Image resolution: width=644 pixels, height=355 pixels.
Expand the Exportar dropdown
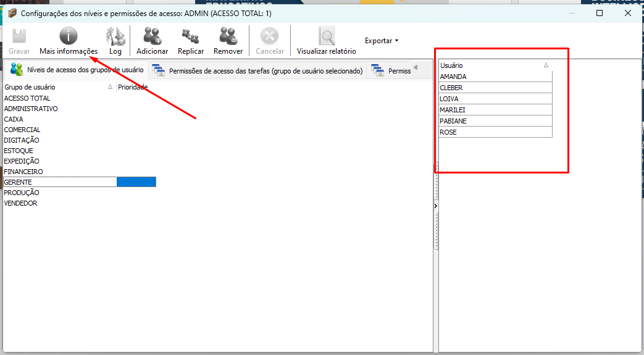click(x=382, y=41)
